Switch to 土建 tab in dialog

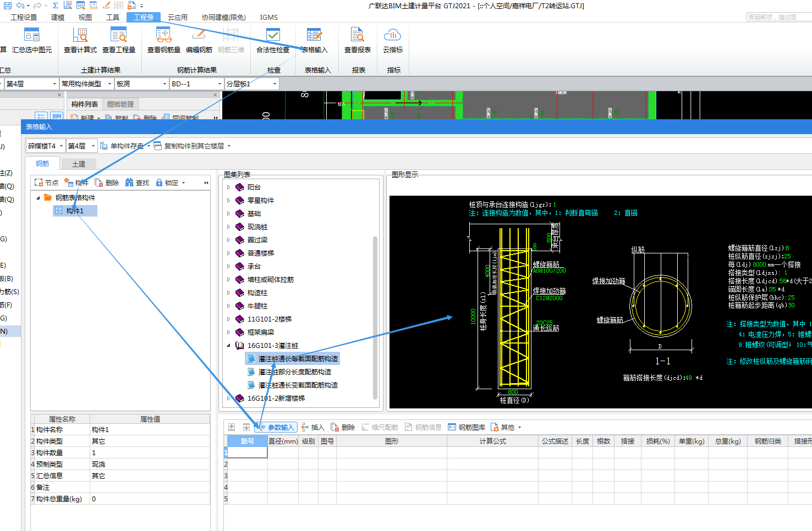click(x=79, y=164)
